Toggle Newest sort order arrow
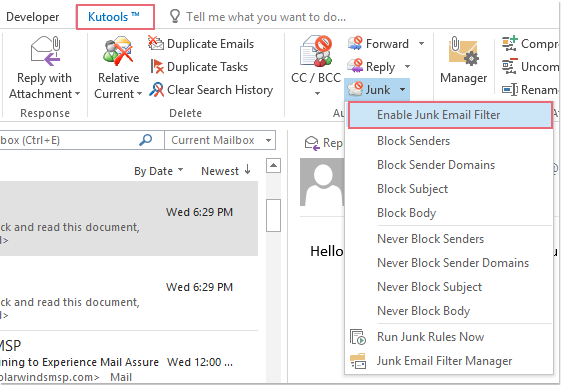Screen dimensions: 561x385 coord(248,170)
